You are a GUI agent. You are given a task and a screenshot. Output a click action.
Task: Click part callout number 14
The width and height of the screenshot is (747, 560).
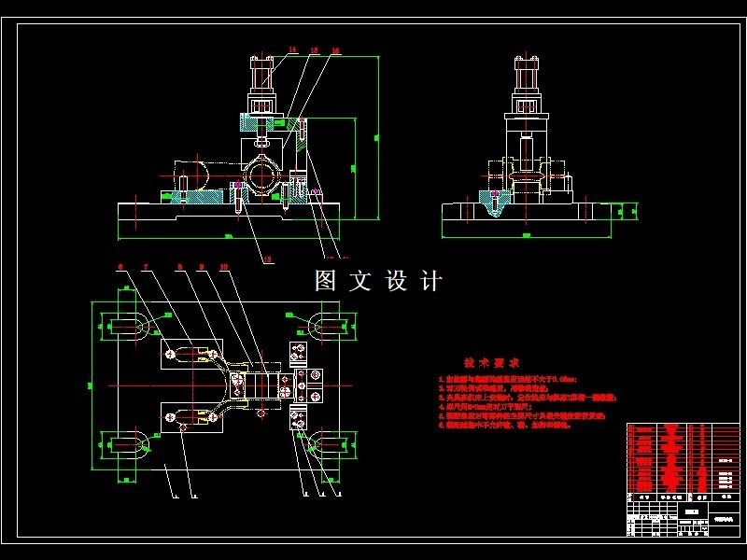292,49
